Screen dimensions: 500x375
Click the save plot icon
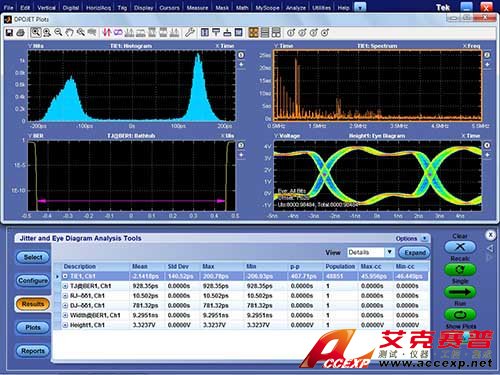9,32
